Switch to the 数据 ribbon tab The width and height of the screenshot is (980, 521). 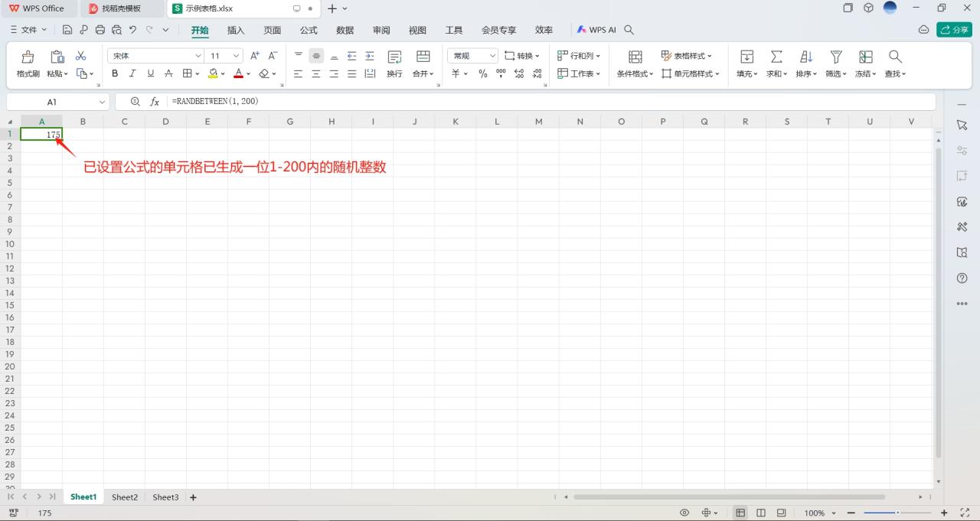(345, 30)
